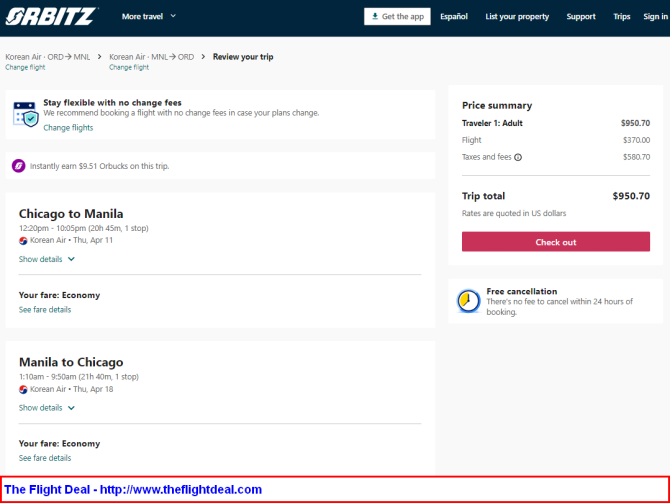Click the Orbucks earnings text
This screenshot has height=503, width=670.
100,166
